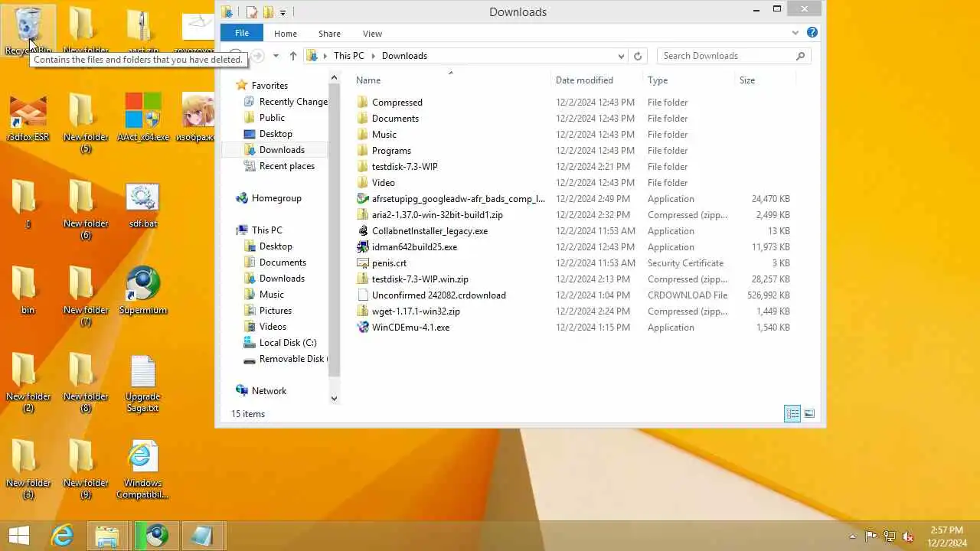
Task: Open File Explorer taskbar button
Action: [x=108, y=536]
